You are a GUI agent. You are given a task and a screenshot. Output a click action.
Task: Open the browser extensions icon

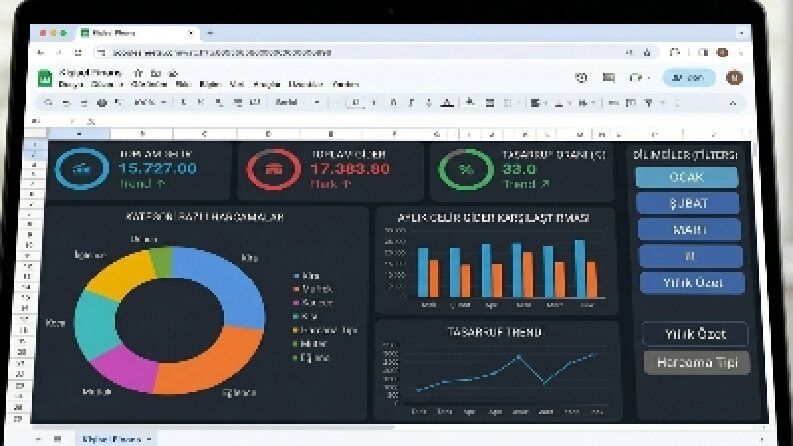[675, 53]
